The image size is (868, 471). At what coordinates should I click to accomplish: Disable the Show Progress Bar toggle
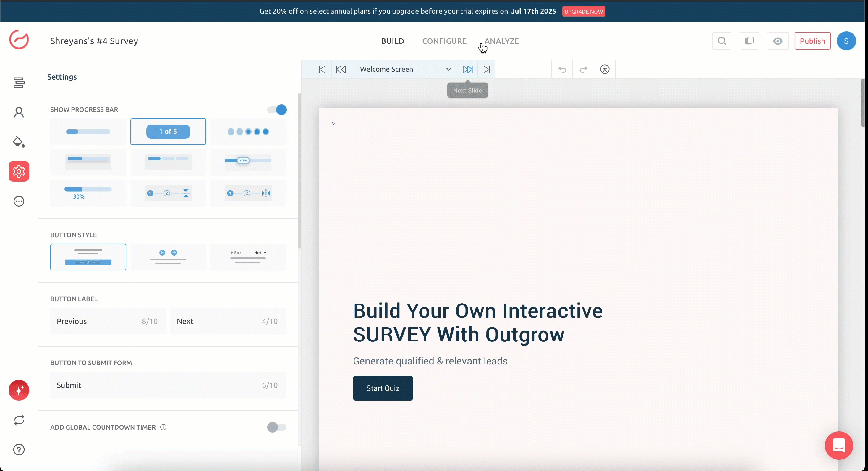276,109
